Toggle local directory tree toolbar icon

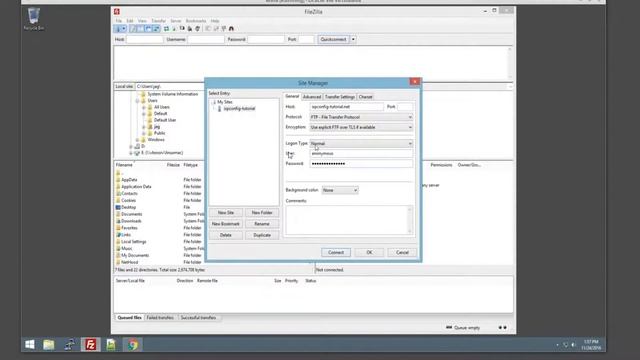[140, 29]
